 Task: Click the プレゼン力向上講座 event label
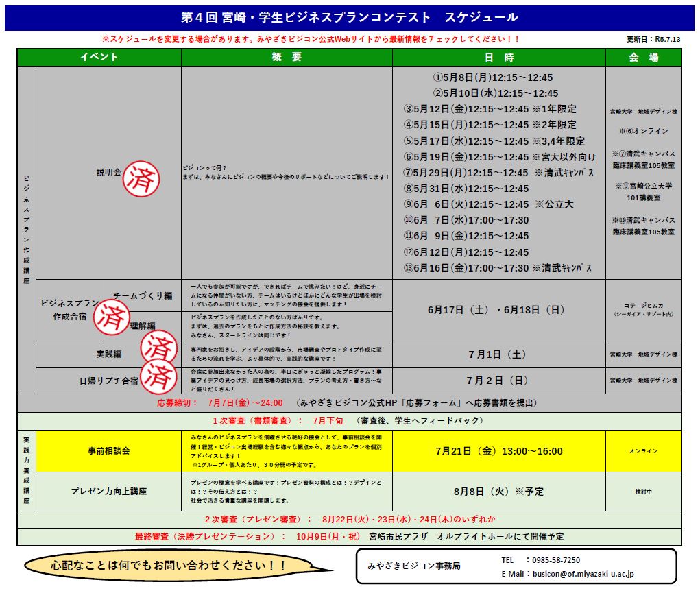pos(109,491)
